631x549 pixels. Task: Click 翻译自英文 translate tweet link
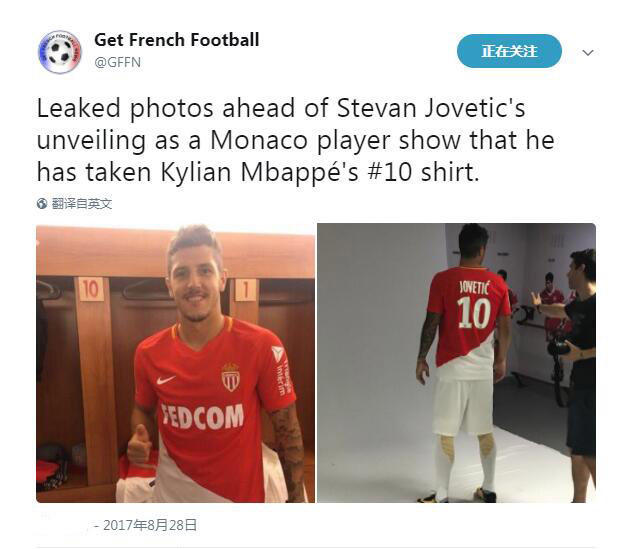[82, 204]
